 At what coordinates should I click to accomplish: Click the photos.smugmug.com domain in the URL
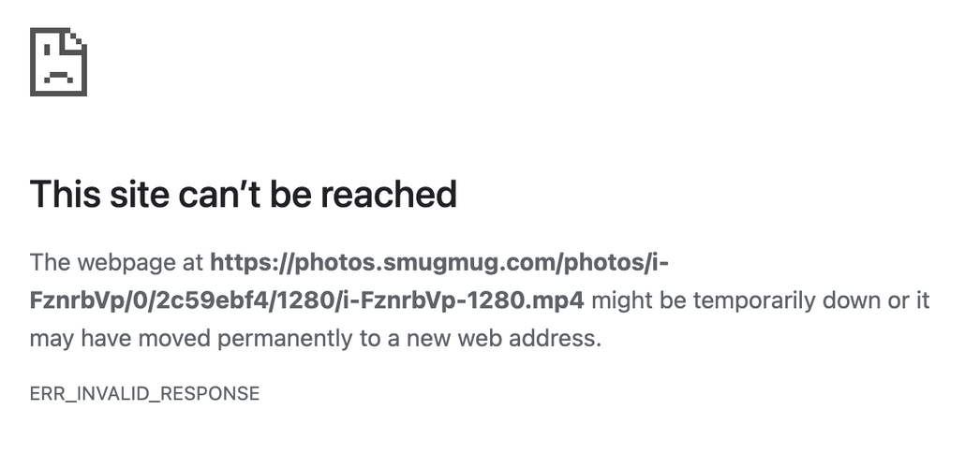tap(424, 263)
